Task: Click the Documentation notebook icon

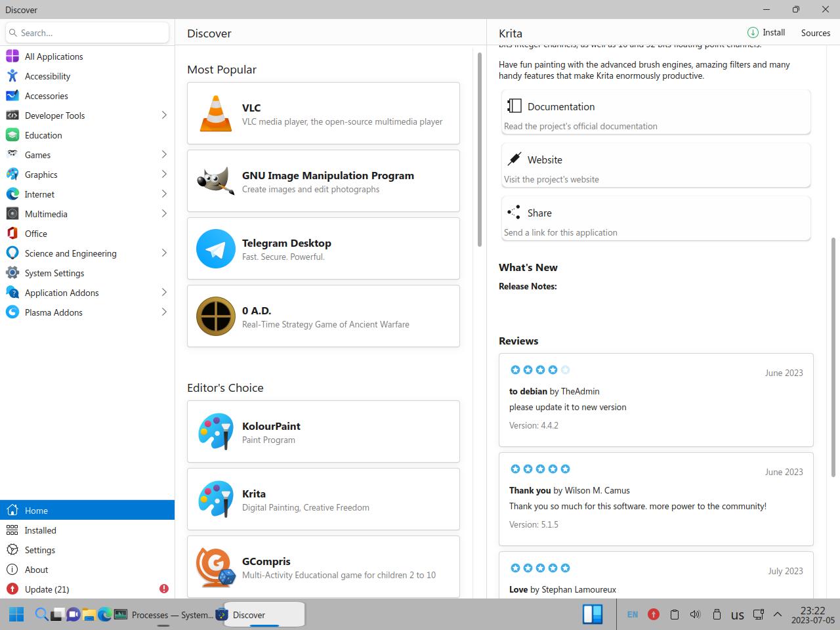Action: (x=514, y=106)
